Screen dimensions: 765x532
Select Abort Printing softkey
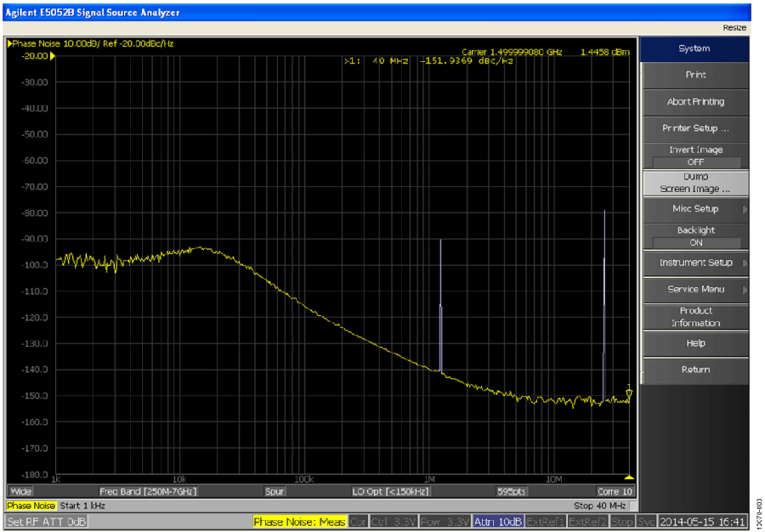pos(695,102)
